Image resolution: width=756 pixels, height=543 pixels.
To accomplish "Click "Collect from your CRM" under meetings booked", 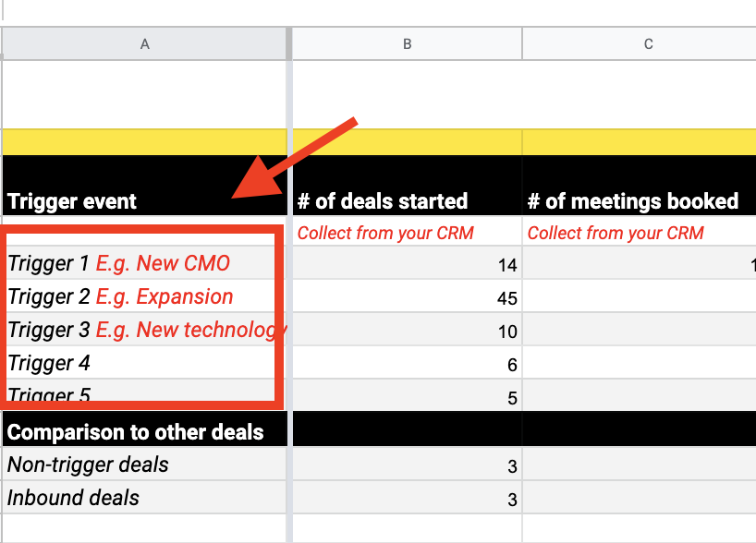I will (x=616, y=234).
